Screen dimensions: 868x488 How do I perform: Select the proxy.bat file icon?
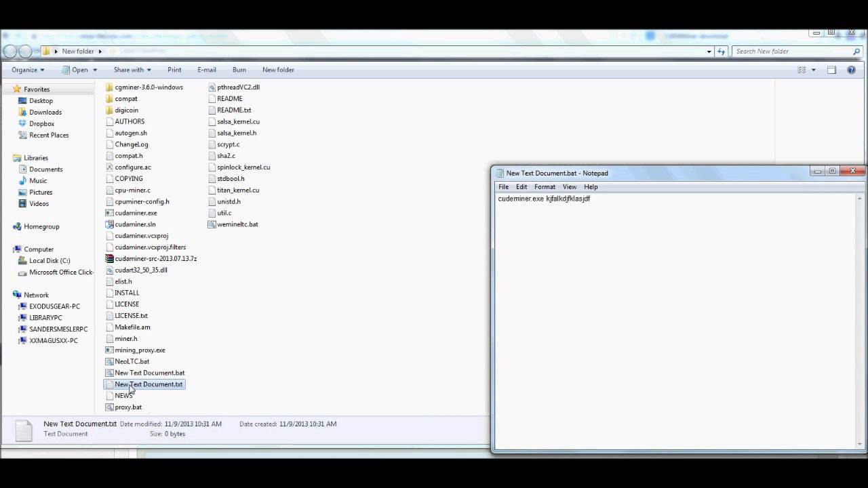point(109,407)
